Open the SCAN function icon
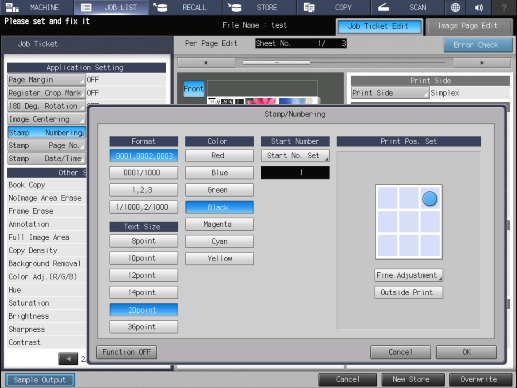This screenshot has height=388, width=517. (x=383, y=7)
